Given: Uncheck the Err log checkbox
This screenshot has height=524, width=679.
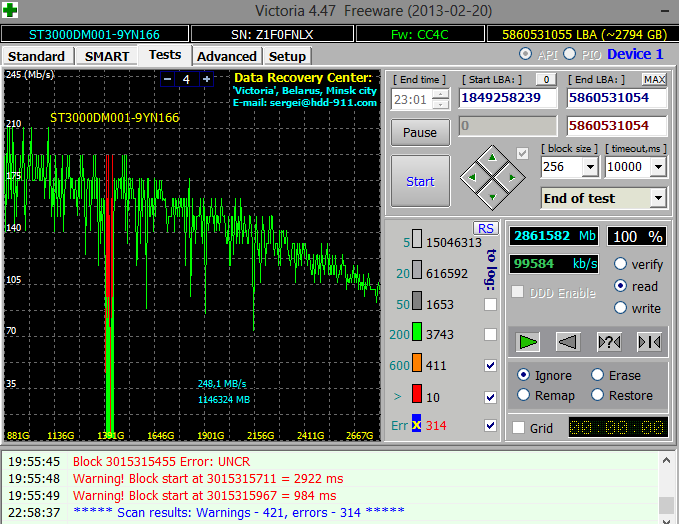Looking at the screenshot, I should pos(490,426).
